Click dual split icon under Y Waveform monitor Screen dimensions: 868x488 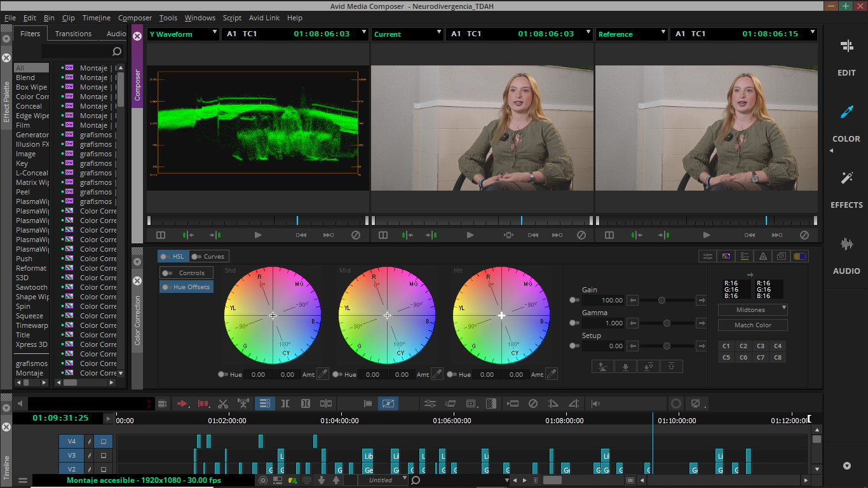coord(161,235)
